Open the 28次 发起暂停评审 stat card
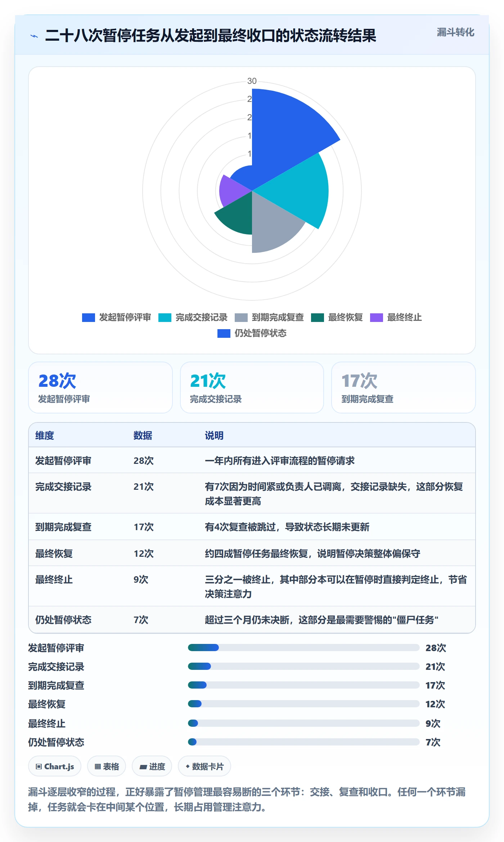This screenshot has height=842, width=504. point(100,388)
